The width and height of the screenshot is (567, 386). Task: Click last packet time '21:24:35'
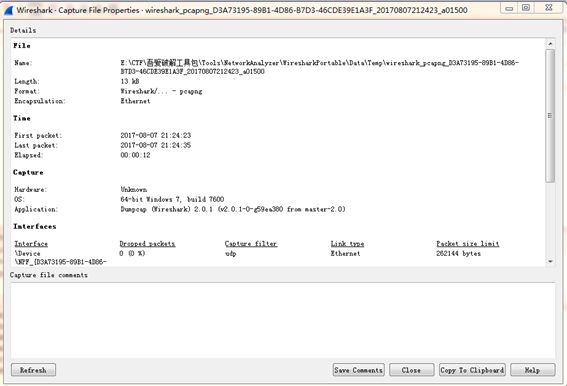(x=176, y=145)
